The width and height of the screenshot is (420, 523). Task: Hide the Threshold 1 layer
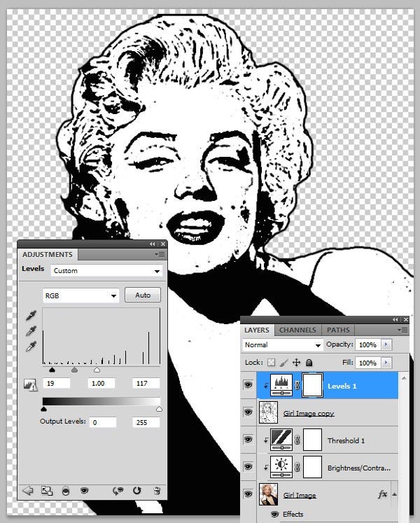coord(248,440)
